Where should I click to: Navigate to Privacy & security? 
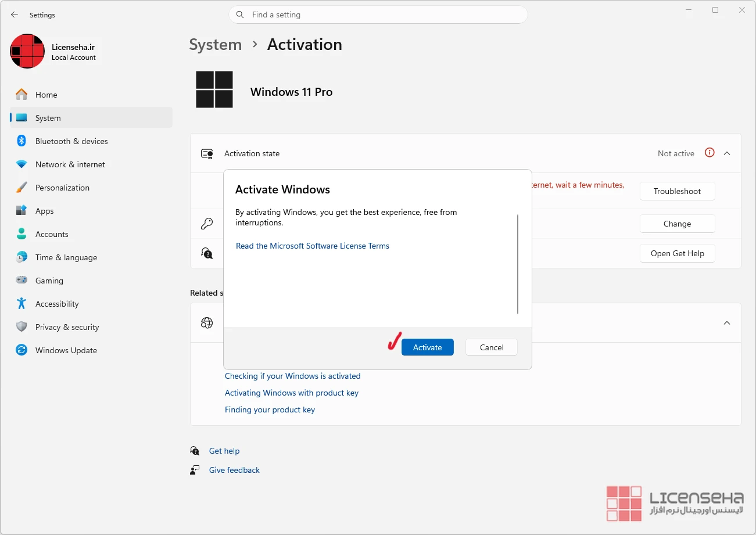pos(91,327)
